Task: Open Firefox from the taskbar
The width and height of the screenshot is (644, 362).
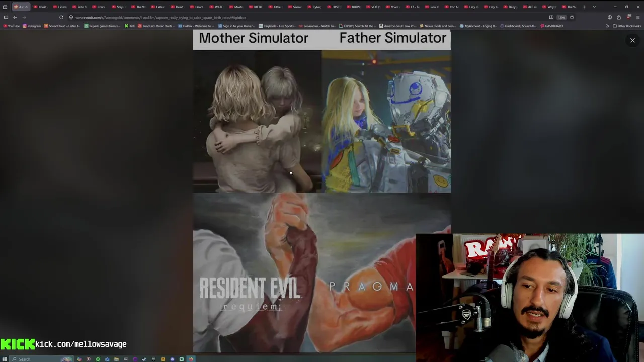Action: click(191, 359)
